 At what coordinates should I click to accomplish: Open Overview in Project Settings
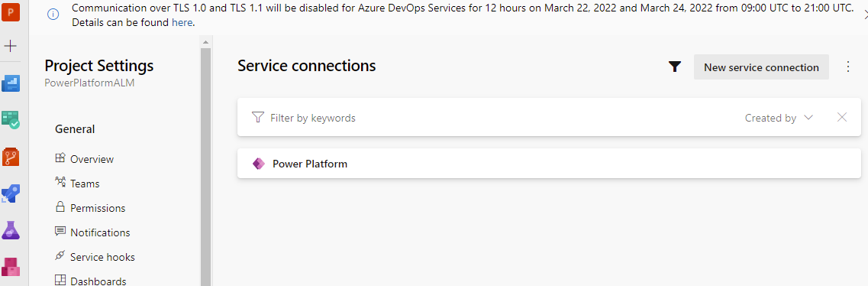[85, 159]
